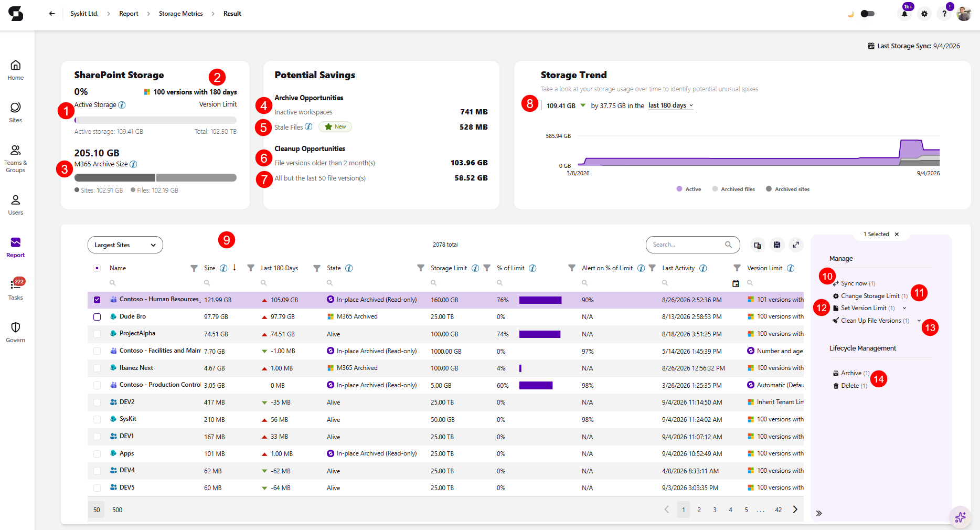The height and width of the screenshot is (530, 980).
Task: Expand grid to full screen
Action: (x=796, y=245)
